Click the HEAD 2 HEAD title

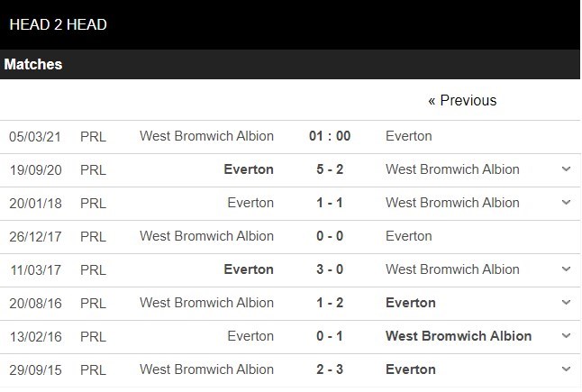59,24
